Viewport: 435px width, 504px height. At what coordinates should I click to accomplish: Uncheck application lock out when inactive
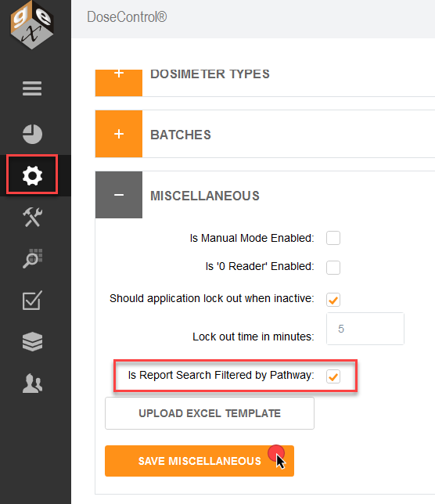(333, 300)
